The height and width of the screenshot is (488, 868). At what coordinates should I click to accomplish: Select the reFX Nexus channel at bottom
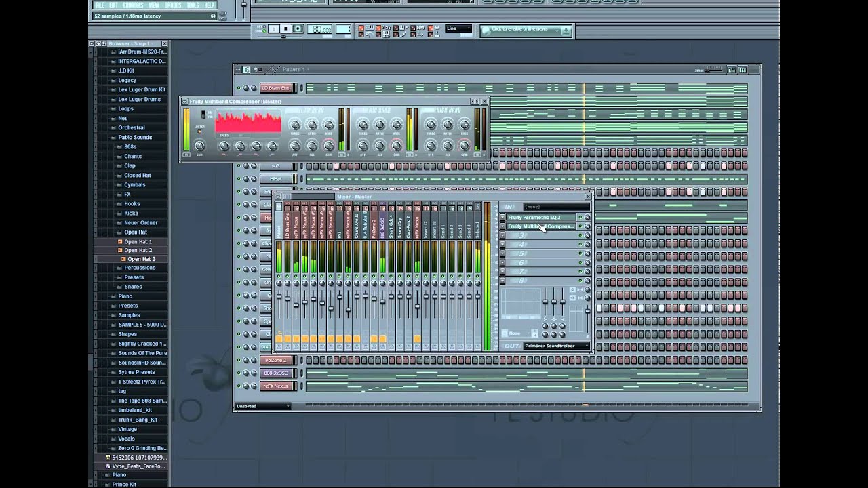click(x=276, y=386)
